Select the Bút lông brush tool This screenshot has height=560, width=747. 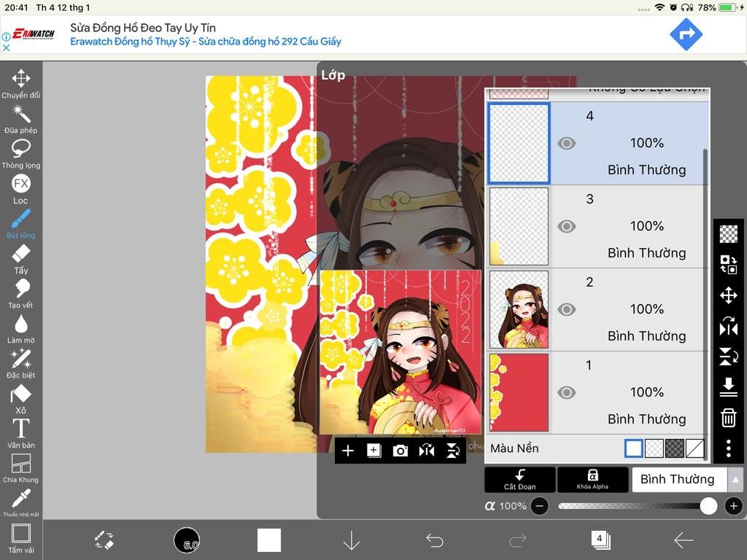coord(20,225)
